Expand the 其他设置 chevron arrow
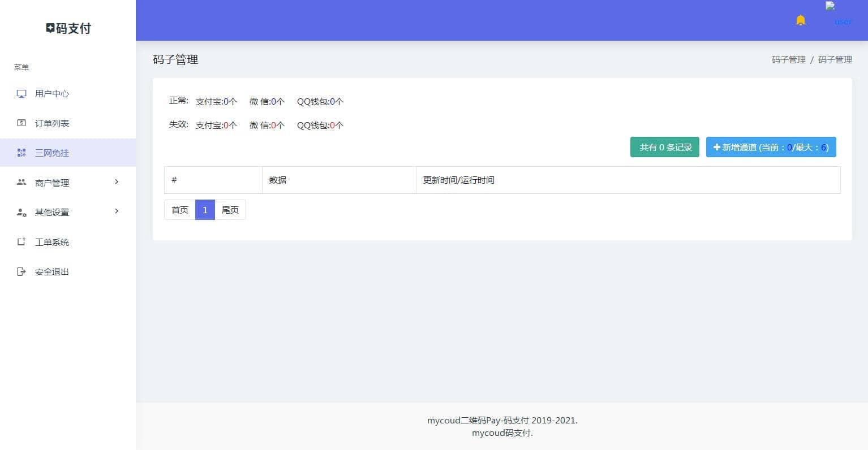Image resolution: width=868 pixels, height=450 pixels. (117, 211)
